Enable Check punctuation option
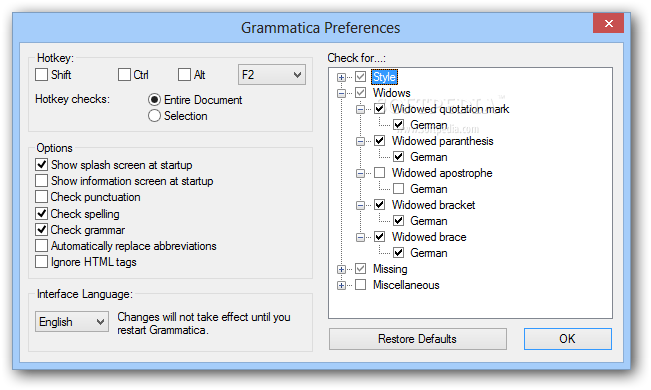Screen dimensions: 651x390 (42, 197)
